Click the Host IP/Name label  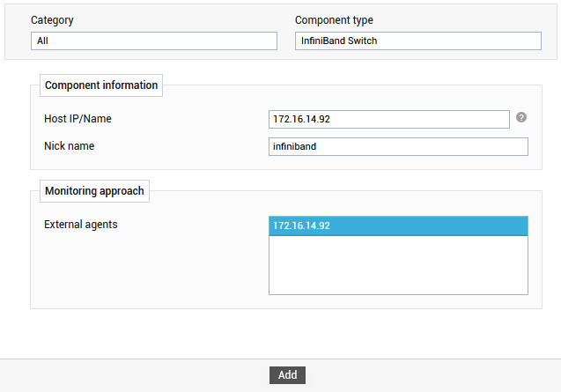[78, 119]
